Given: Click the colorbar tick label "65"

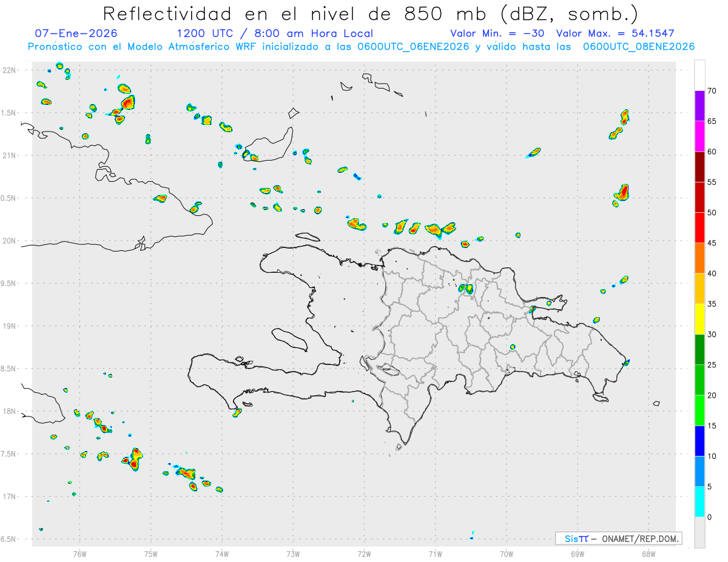Looking at the screenshot, I should tap(712, 121).
